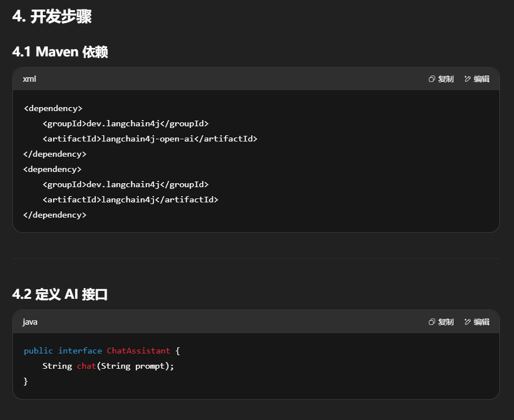The height and width of the screenshot is (420, 514).
Task: Click the edit pencil icon on the java block
Action: coord(467,322)
